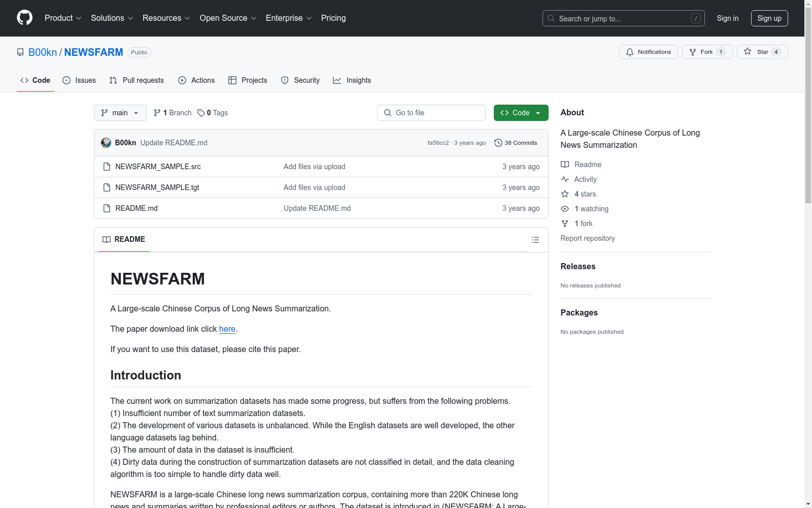Click the file icon beside README.md
This screenshot has height=508, width=812.
[x=107, y=208]
